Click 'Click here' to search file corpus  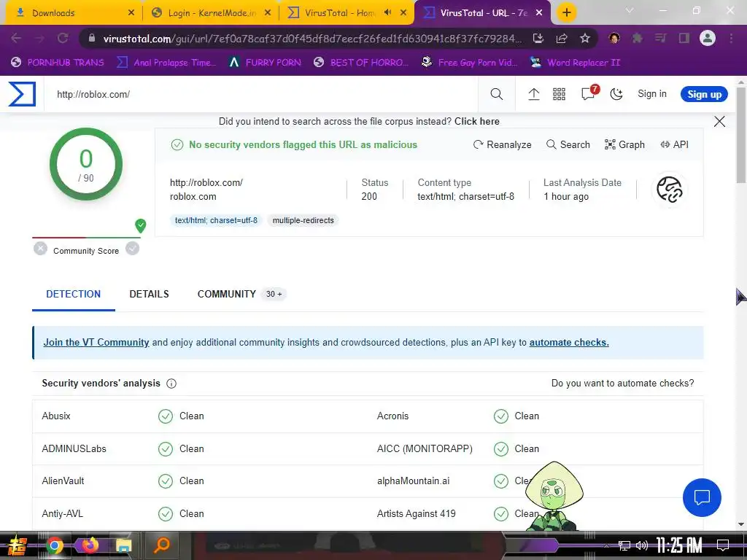coord(477,122)
